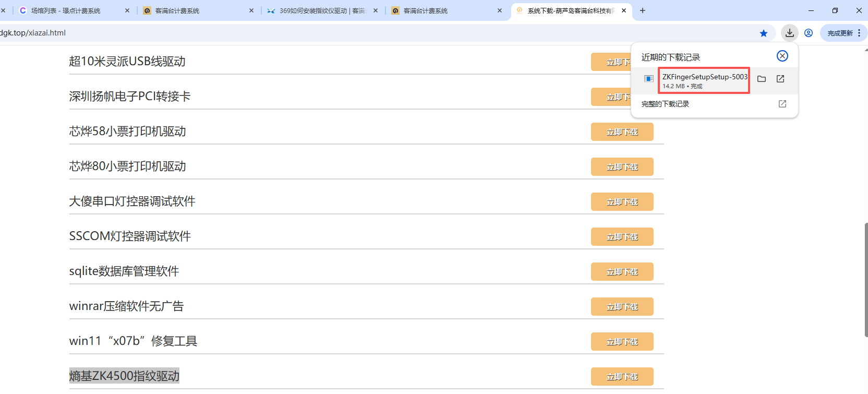The width and height of the screenshot is (868, 394).
Task: Click the downloaded ZKFingerSetupSetup file entry
Action: [704, 80]
